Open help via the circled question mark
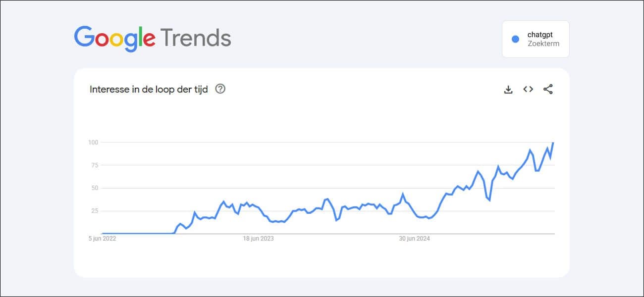This screenshot has height=297, width=644. (x=221, y=89)
